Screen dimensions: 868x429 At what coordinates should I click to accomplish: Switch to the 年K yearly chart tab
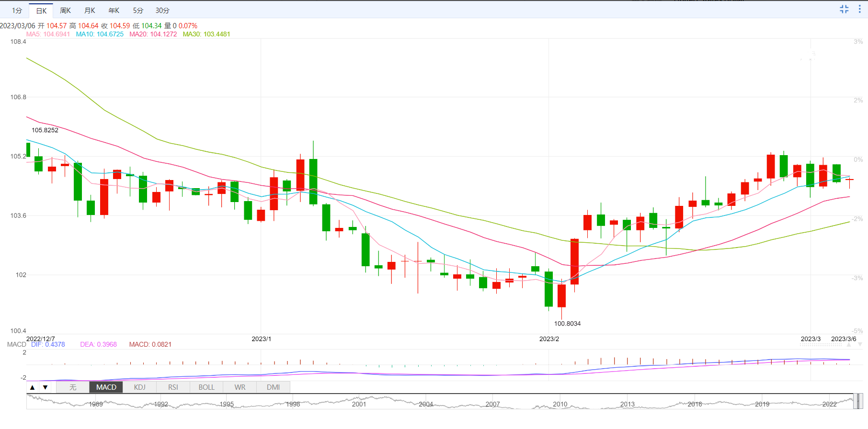click(x=114, y=11)
